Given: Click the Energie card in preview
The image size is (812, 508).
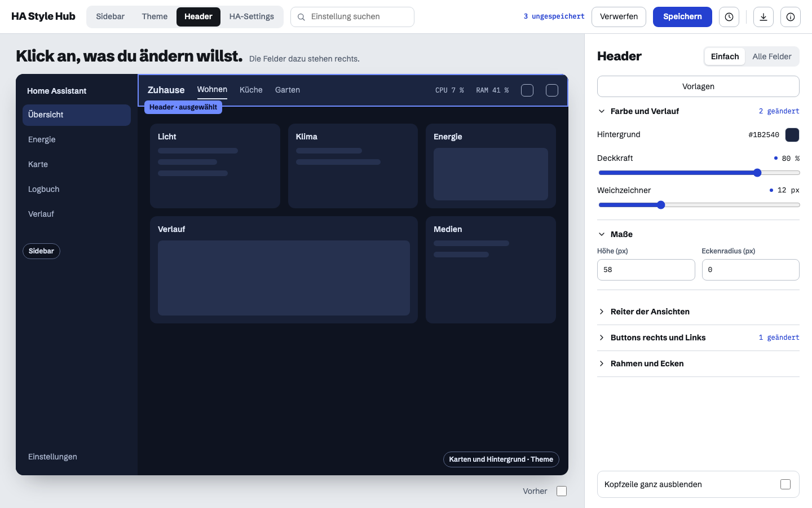Looking at the screenshot, I should coord(491,166).
